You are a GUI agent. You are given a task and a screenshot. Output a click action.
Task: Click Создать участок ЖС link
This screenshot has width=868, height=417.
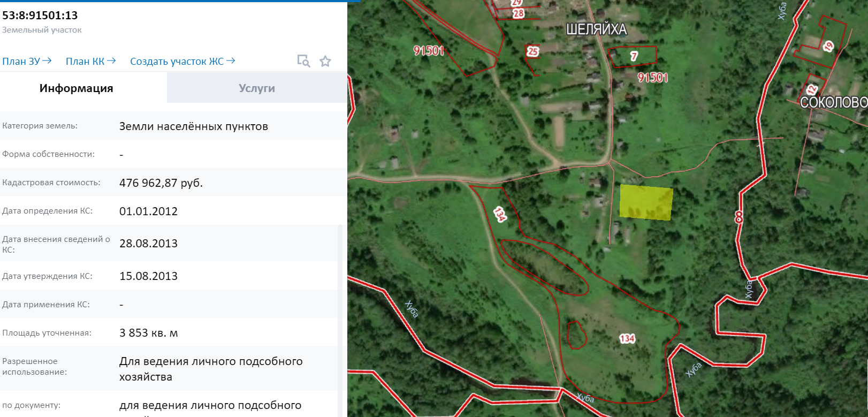coord(182,61)
